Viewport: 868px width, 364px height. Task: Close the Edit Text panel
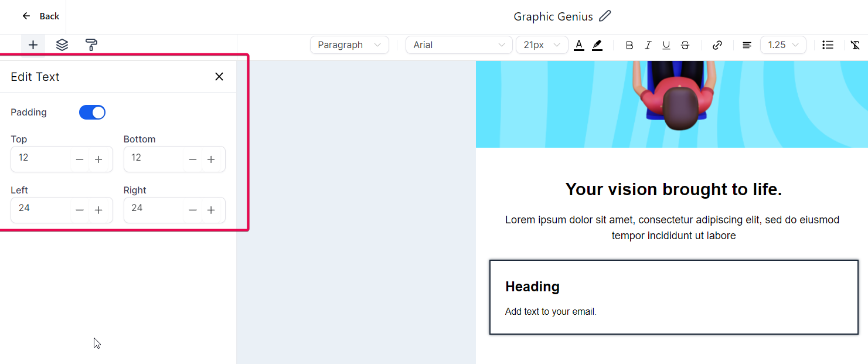pos(219,77)
